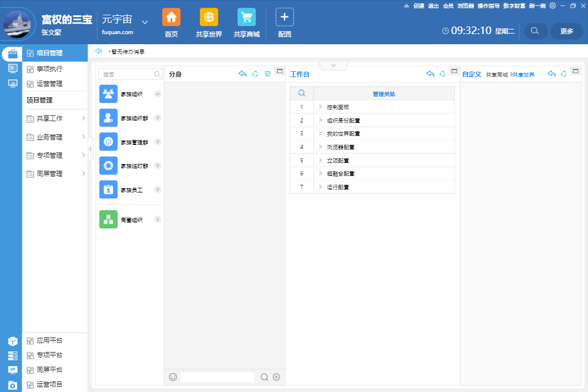Maximize the 分身 panel toggle

pyautogui.click(x=280, y=71)
